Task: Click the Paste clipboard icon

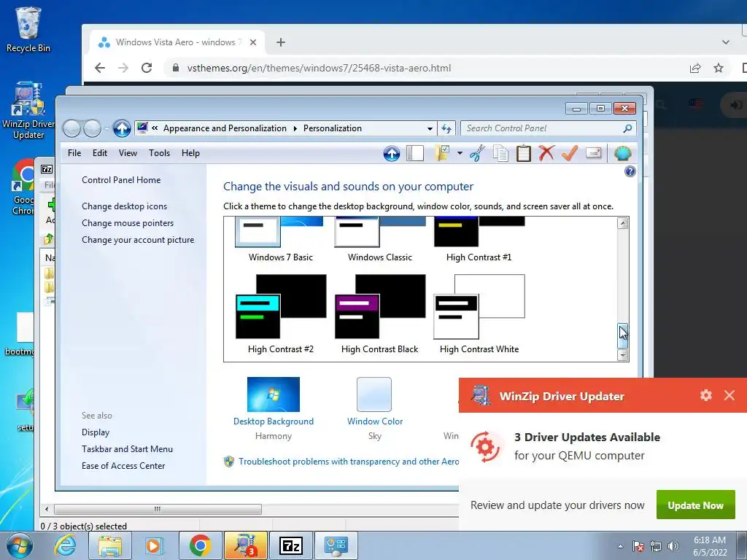Action: (x=524, y=153)
